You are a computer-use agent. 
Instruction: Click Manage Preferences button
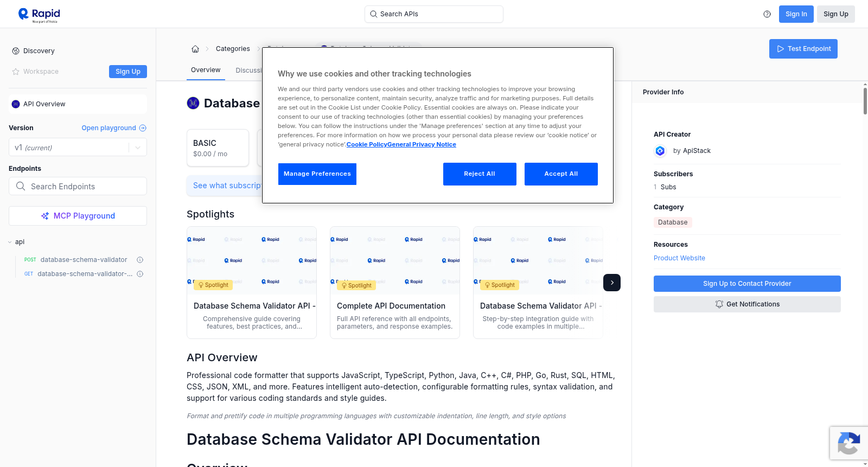(317, 174)
